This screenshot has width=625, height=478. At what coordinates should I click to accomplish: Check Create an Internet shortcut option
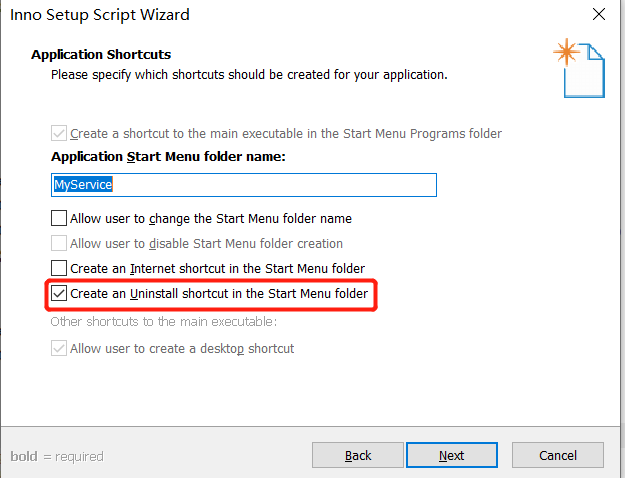click(x=59, y=268)
